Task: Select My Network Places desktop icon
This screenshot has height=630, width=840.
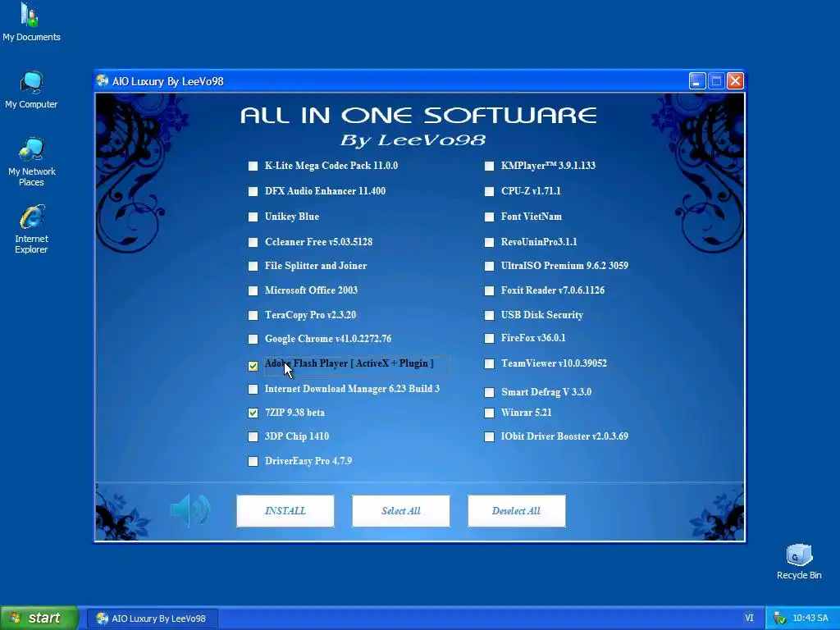Action: click(x=31, y=162)
